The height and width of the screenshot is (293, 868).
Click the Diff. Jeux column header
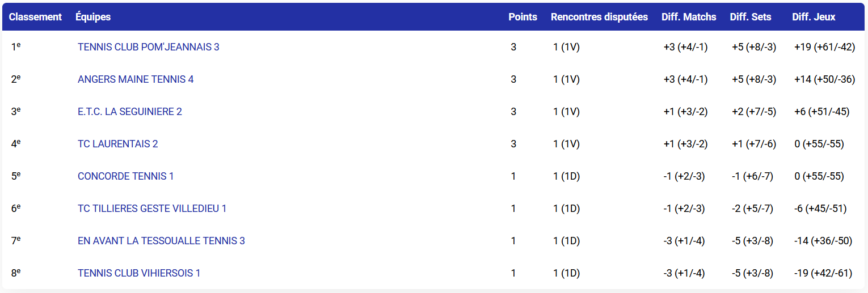814,17
